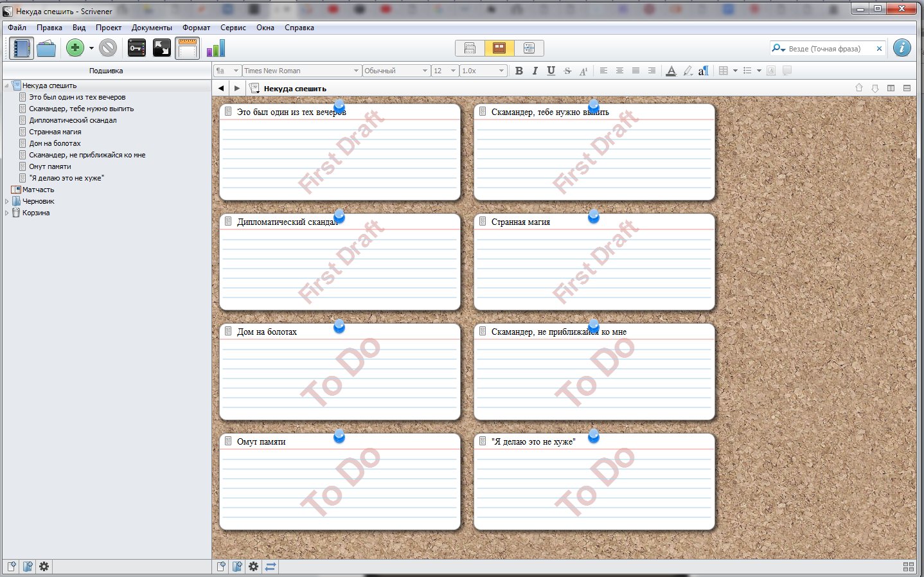The height and width of the screenshot is (577, 924).
Task: Switch to Scrivenings view mode
Action: coord(470,48)
